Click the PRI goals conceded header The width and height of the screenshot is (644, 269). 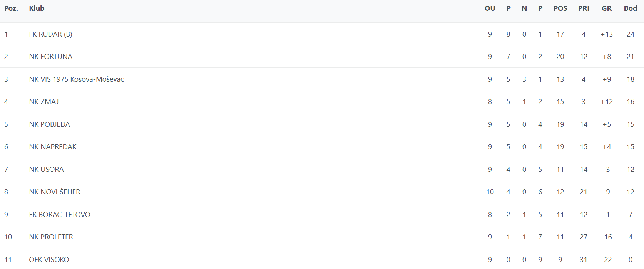click(584, 8)
